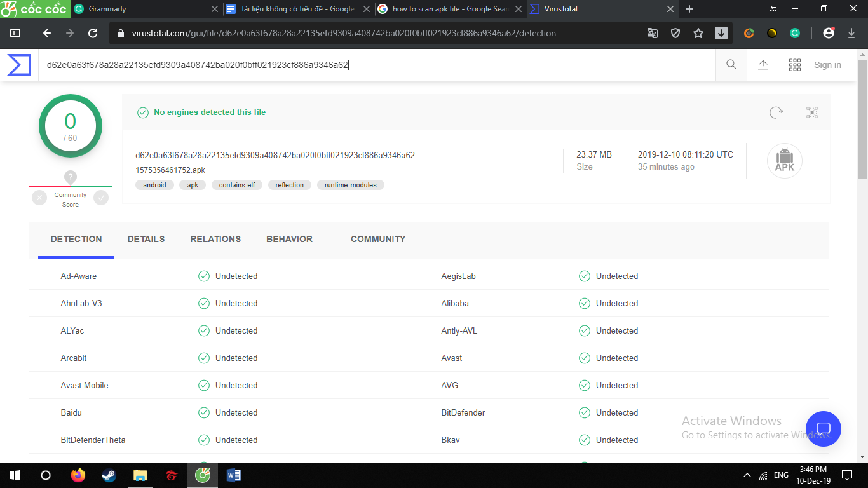This screenshot has height=488, width=868.
Task: Open Microsoft Word from the taskbar
Action: [234, 475]
